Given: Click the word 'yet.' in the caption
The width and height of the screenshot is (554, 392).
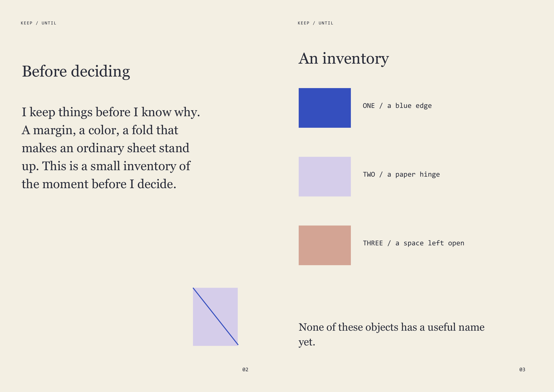Looking at the screenshot, I should (307, 342).
